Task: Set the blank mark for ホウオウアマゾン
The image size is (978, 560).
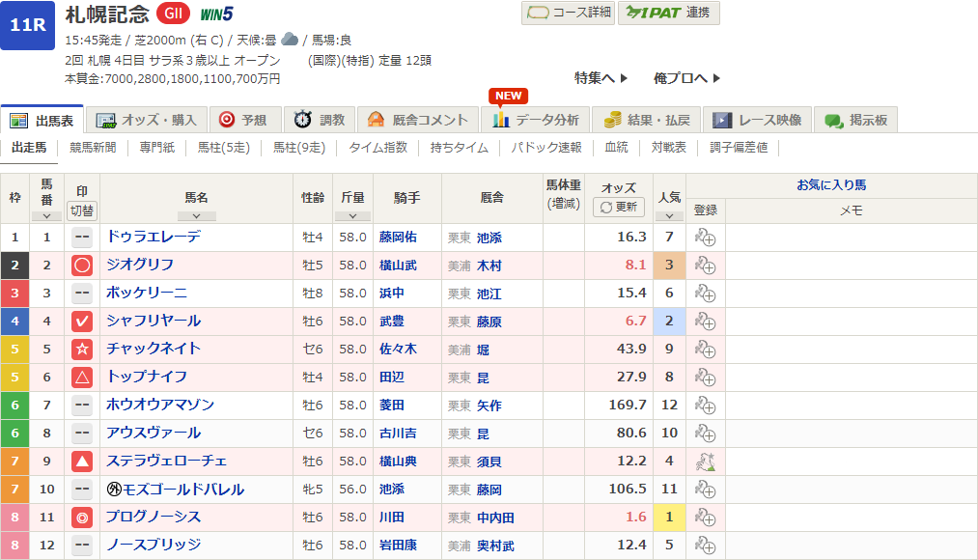Action: click(82, 406)
